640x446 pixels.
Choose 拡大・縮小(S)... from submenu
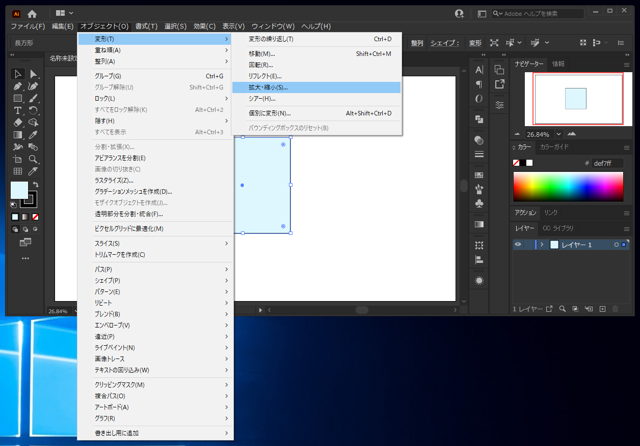(316, 87)
